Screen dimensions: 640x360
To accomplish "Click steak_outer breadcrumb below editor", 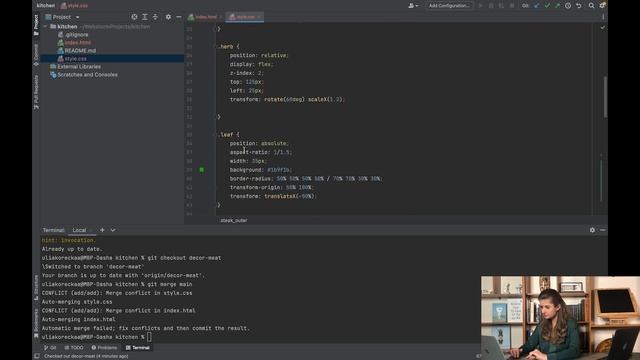I will click(x=233, y=220).
